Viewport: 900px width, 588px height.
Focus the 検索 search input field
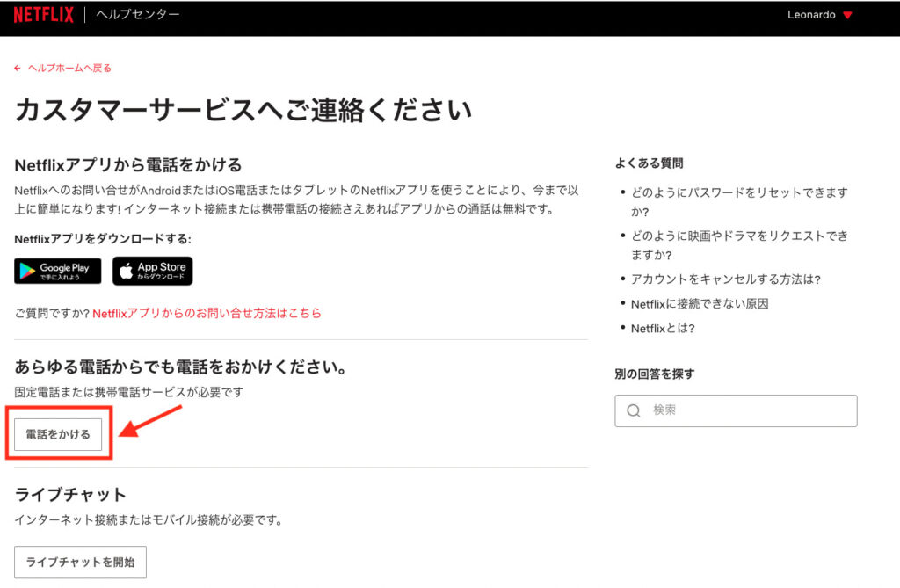pyautogui.click(x=736, y=410)
